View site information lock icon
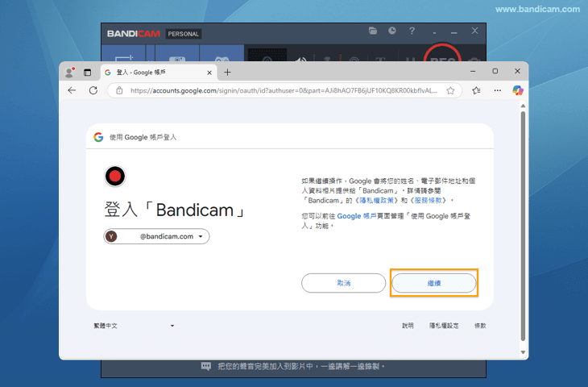The image size is (588, 387). coord(119,90)
